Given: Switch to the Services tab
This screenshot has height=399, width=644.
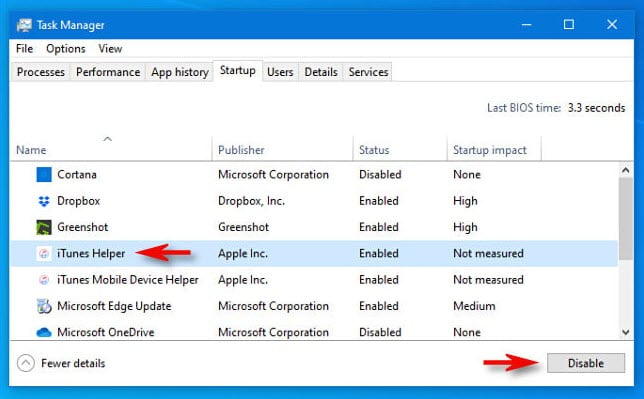Looking at the screenshot, I should tap(368, 72).
